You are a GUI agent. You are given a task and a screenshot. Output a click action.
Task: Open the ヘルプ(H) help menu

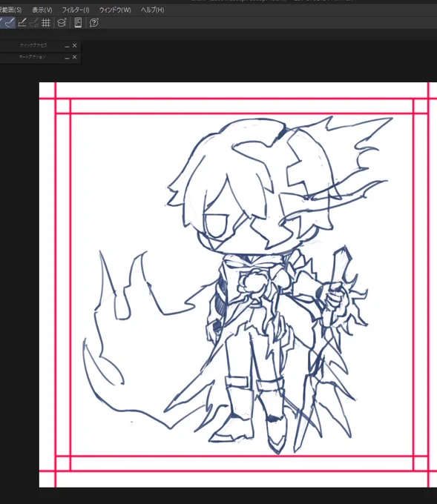pyautogui.click(x=153, y=10)
